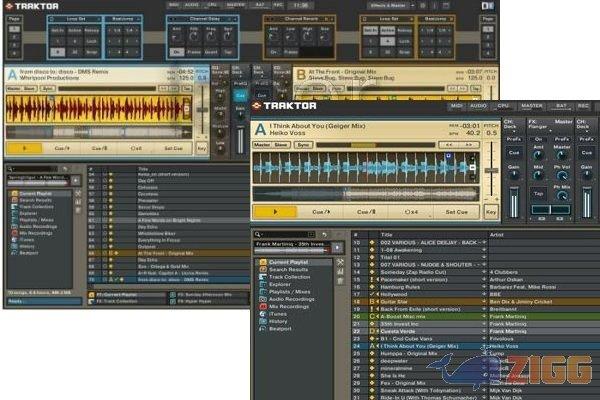
Task: Select track 'Hamburg Rules' in front playlist
Action: coord(476,287)
